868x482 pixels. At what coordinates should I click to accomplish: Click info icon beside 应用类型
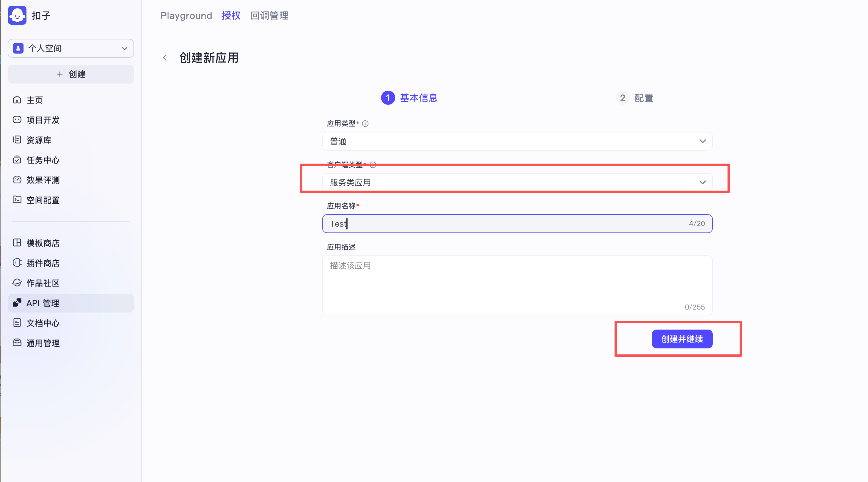click(x=365, y=124)
